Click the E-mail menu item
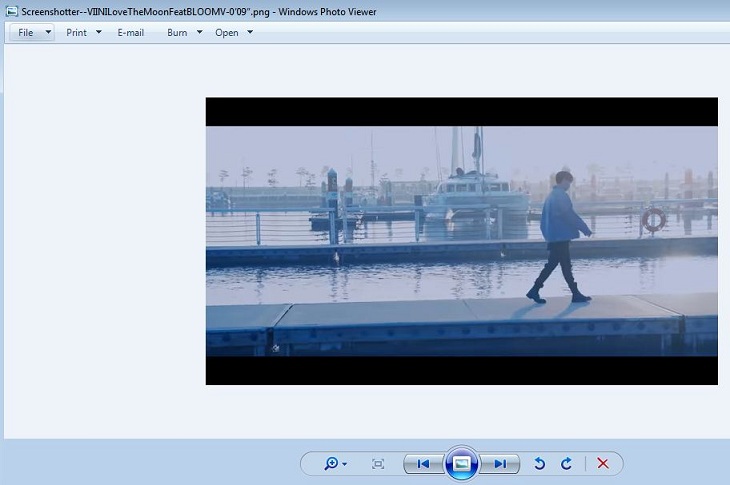Image resolution: width=730 pixels, height=485 pixels. point(130,33)
